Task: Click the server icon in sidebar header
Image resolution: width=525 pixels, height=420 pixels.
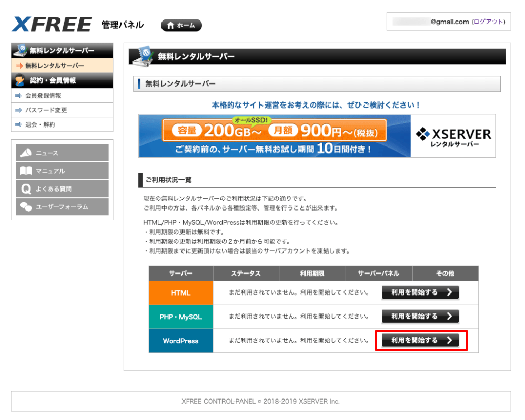Action: 21,50
